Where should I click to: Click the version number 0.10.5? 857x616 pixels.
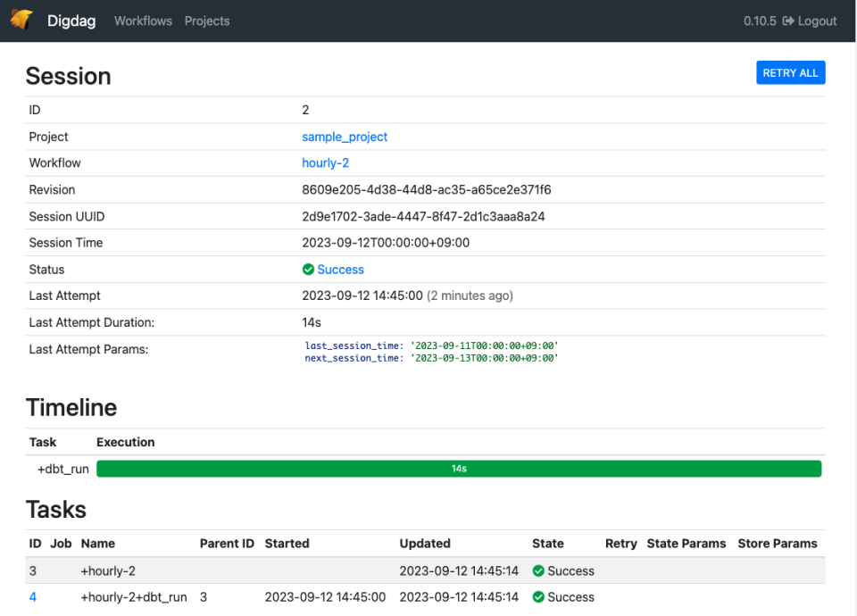coord(760,21)
